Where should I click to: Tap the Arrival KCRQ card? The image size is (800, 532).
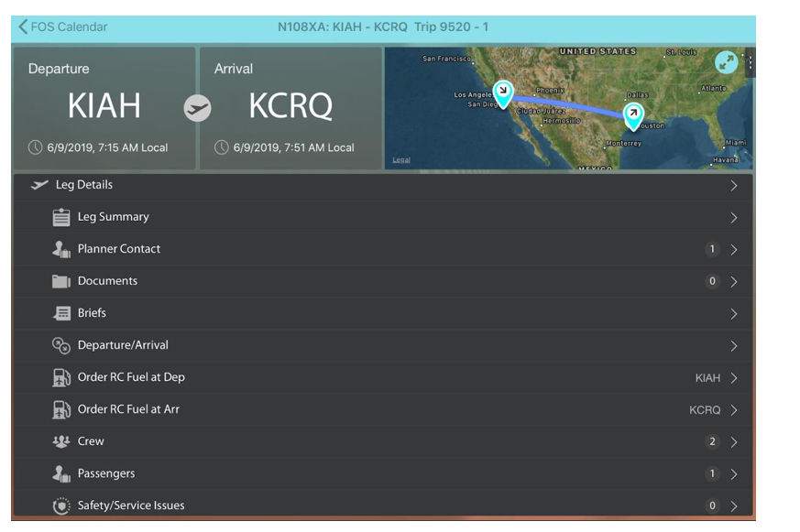click(x=290, y=108)
